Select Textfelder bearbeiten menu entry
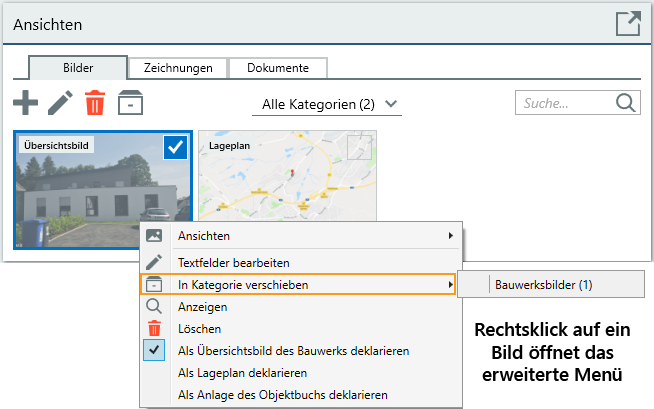The height and width of the screenshot is (409, 654). pos(234,263)
